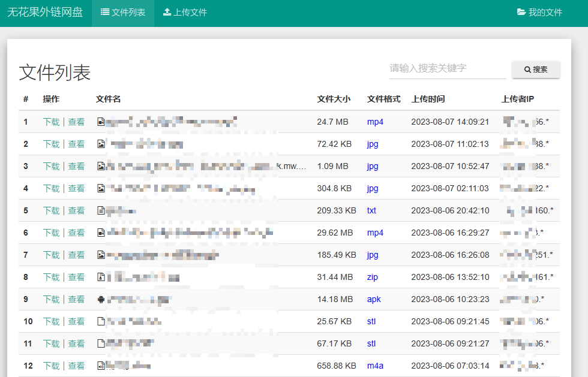View the 72.42 KB jpg file
This screenshot has height=377, width=588.
coord(77,144)
